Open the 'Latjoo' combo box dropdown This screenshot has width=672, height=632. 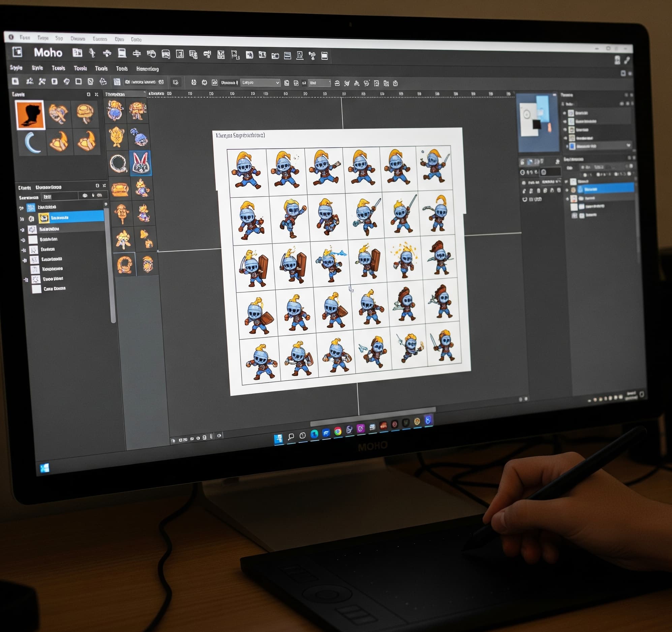pyautogui.click(x=260, y=83)
